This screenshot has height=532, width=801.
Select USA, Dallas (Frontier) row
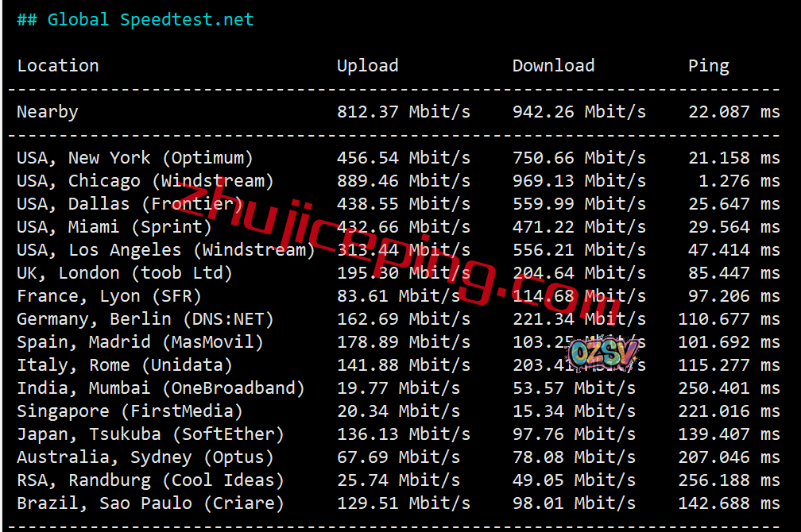click(x=398, y=204)
